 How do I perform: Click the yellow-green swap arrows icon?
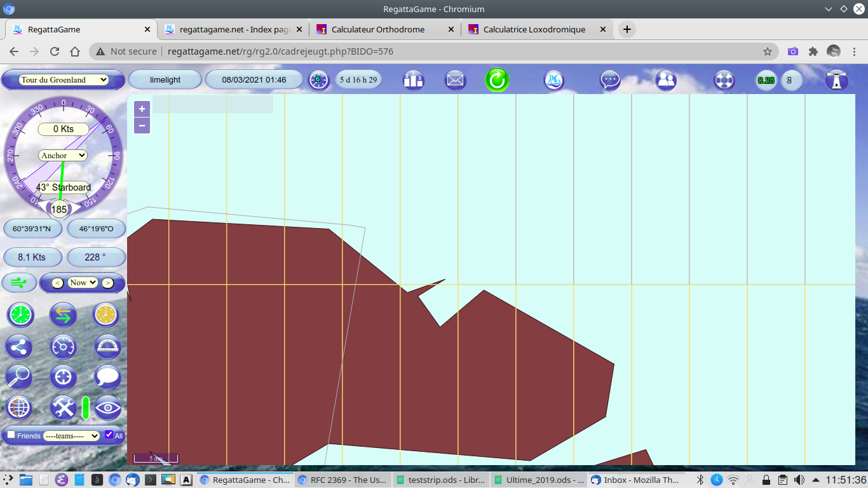click(x=63, y=315)
